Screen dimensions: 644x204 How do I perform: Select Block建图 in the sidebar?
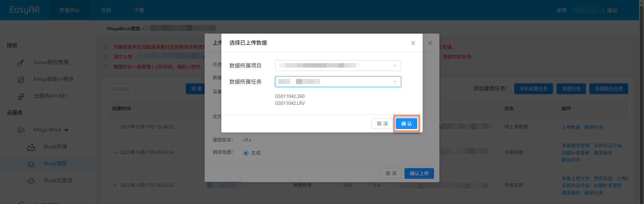coord(55,164)
